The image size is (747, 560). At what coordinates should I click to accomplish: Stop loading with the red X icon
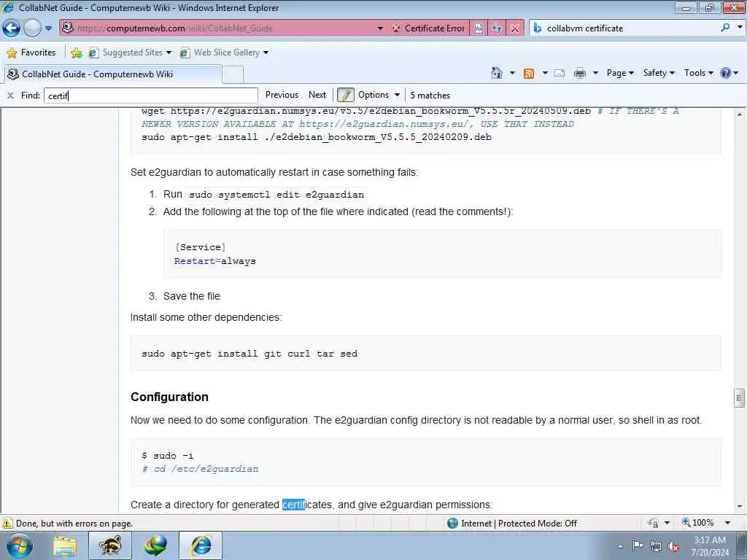[x=515, y=28]
